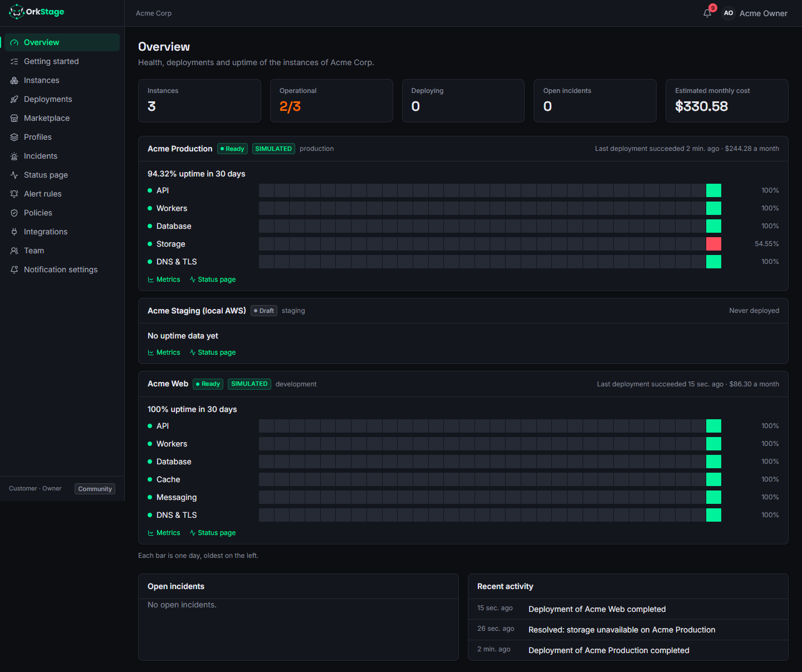This screenshot has width=802, height=672.
Task: Click the Status page pulse icon under Acme Production
Action: point(193,279)
